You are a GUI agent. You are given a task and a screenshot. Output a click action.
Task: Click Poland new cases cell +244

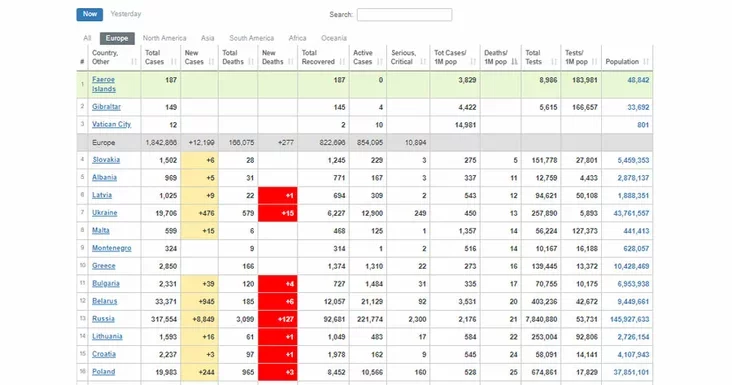coord(199,372)
